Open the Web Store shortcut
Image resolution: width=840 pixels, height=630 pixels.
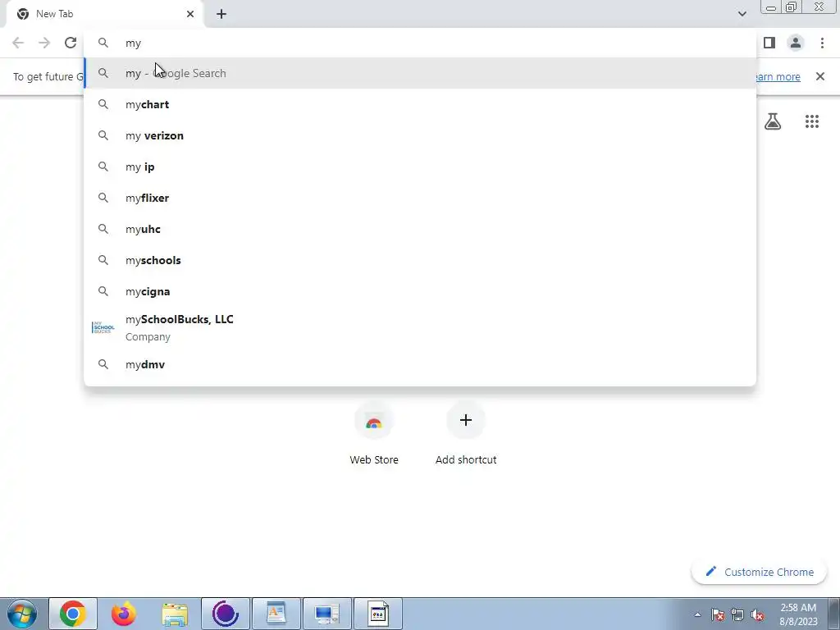[x=374, y=434]
